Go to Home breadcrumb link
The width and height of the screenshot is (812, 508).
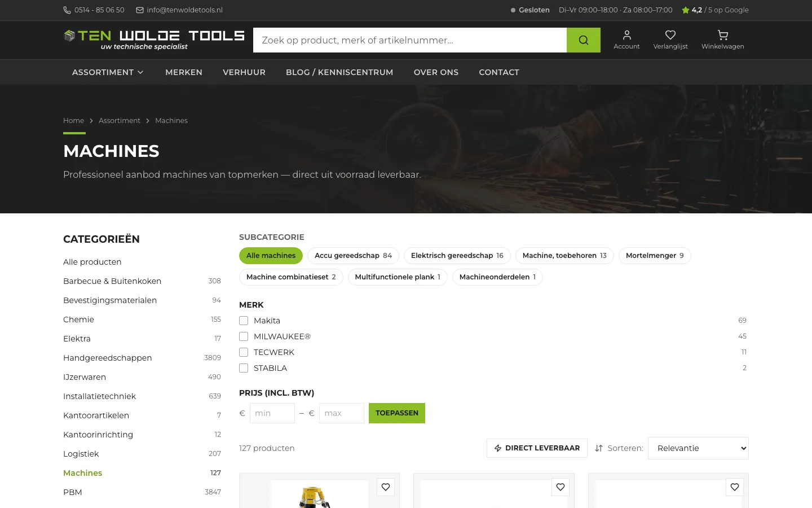point(73,121)
